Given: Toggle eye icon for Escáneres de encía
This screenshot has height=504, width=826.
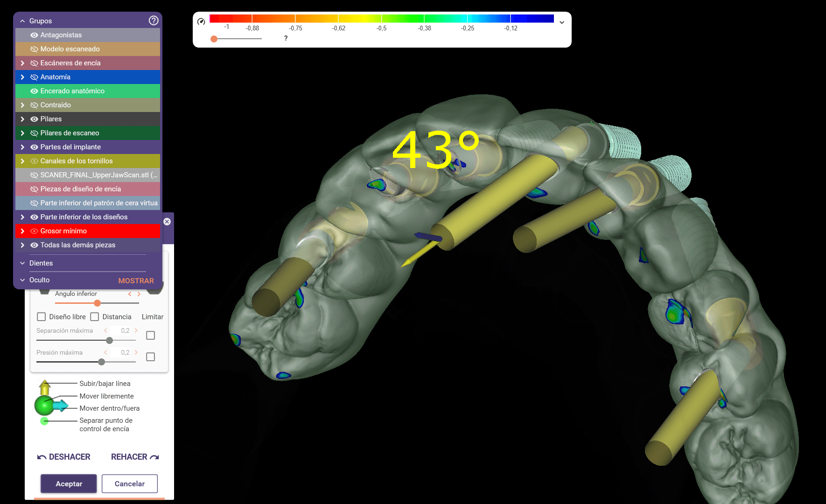Looking at the screenshot, I should point(34,63).
